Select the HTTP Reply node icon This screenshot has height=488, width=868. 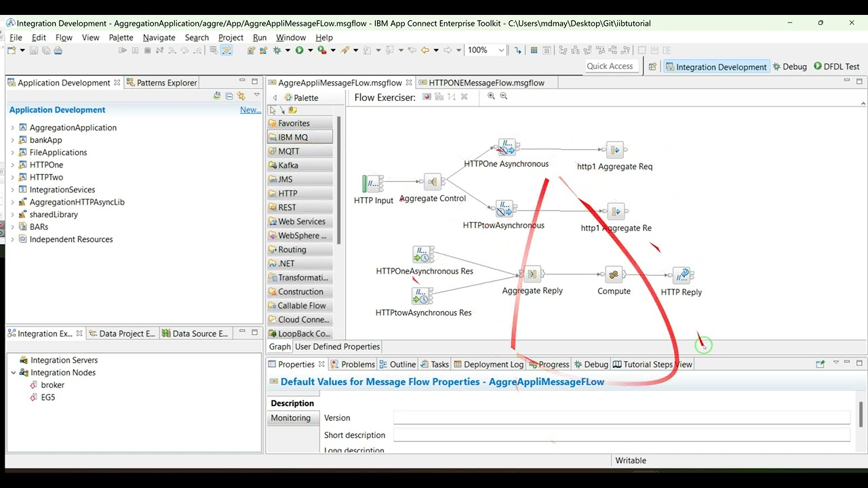682,275
